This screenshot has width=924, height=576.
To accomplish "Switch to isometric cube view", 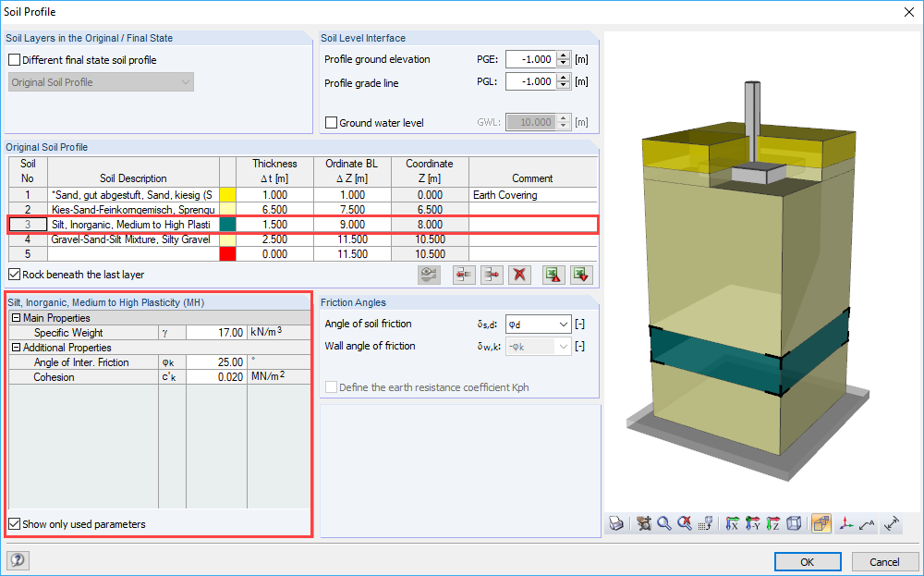I will [794, 523].
